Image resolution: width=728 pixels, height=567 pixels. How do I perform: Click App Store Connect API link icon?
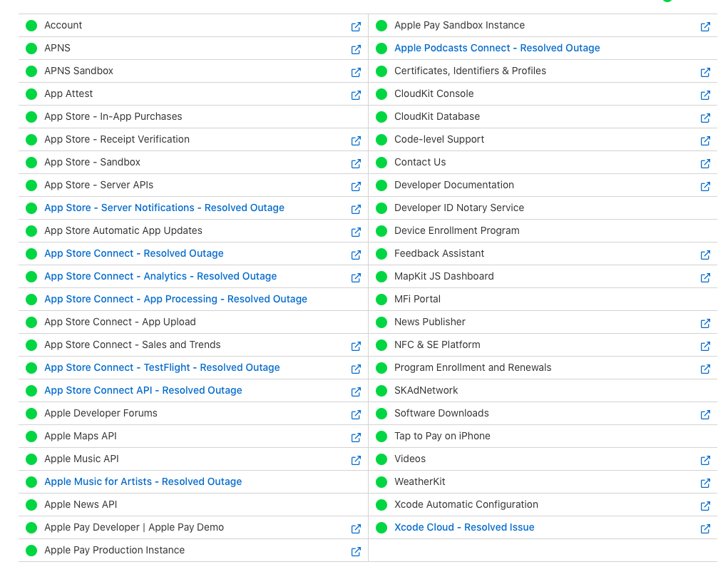point(356,392)
